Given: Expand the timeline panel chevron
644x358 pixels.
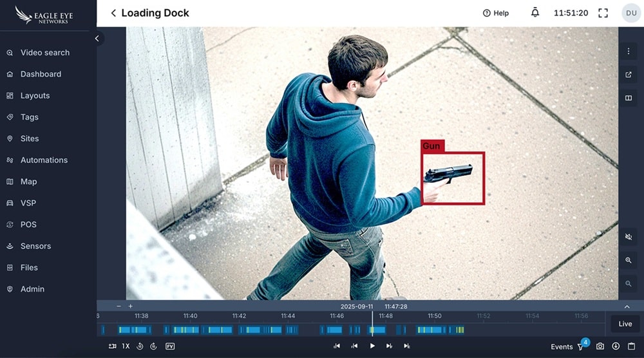Looking at the screenshot, I should [627, 306].
